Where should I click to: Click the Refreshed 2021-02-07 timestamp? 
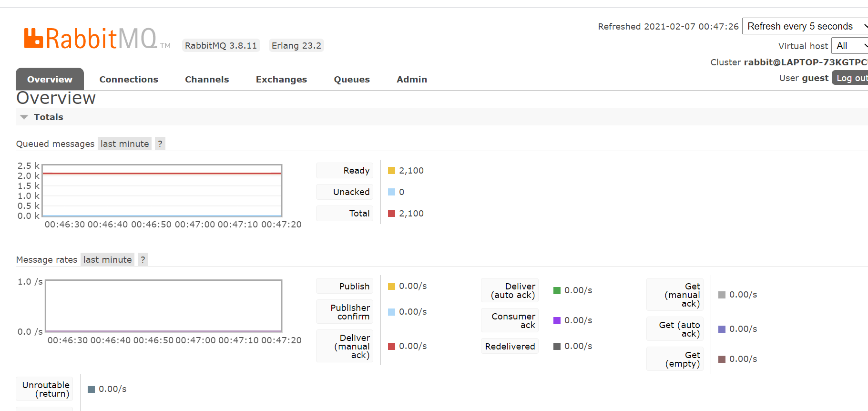coord(668,27)
